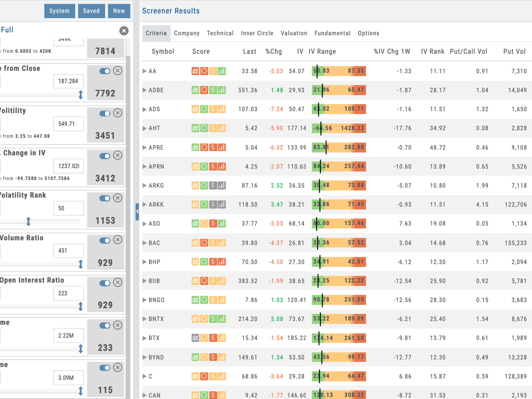This screenshot has width=532, height=399.
Task: Remove the Volume Ratio filter
Action: 118,240
